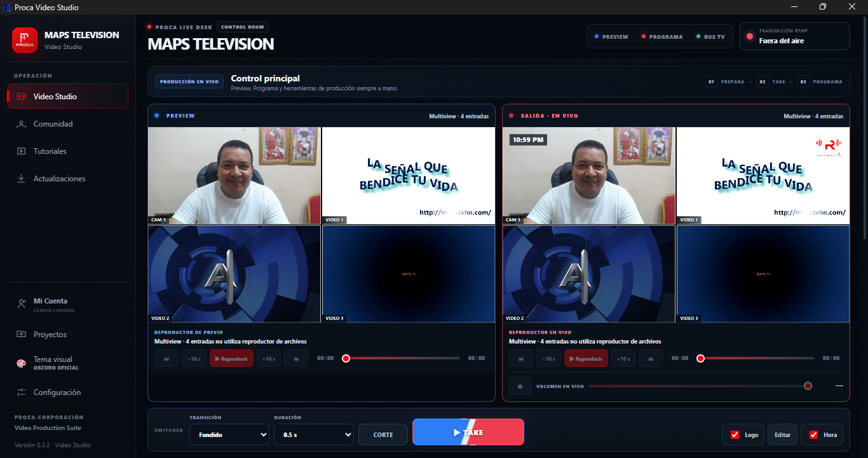Rewind 10 s in preview player

click(x=194, y=358)
